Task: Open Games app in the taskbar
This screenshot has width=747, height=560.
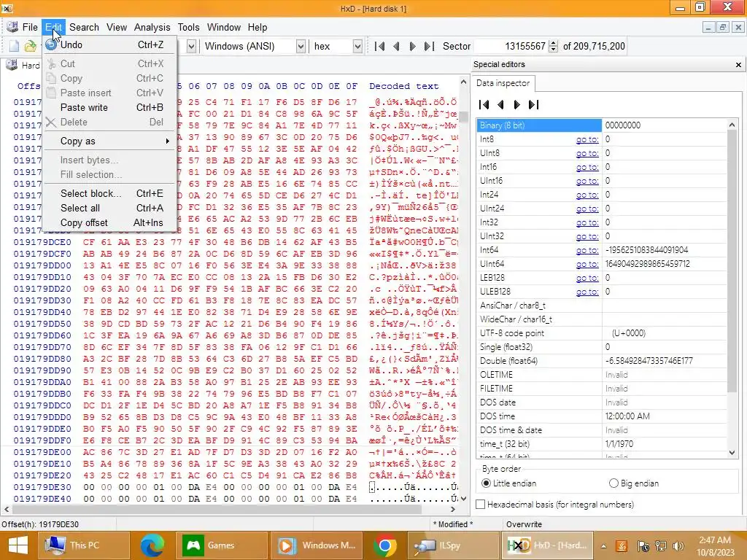Action: pyautogui.click(x=220, y=545)
